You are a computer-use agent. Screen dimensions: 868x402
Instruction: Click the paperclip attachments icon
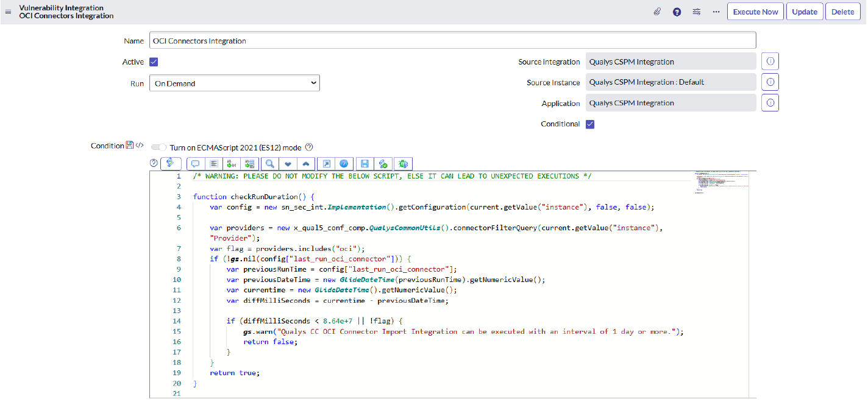(657, 12)
